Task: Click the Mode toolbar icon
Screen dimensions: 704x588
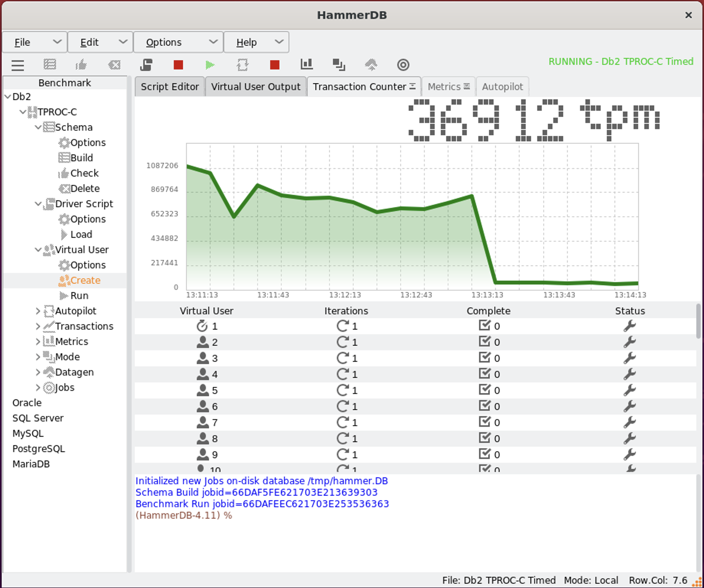Action: pos(339,65)
